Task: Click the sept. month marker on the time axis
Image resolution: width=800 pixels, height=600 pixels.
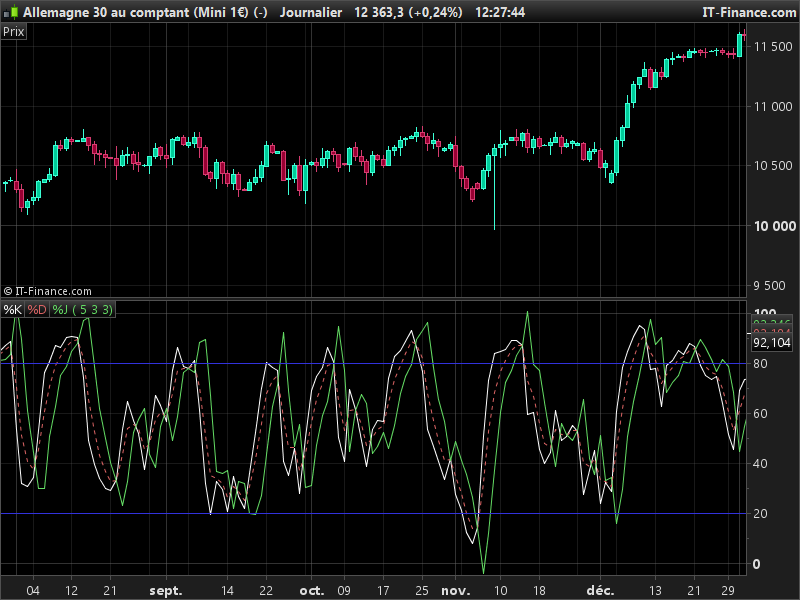Action: [x=166, y=591]
